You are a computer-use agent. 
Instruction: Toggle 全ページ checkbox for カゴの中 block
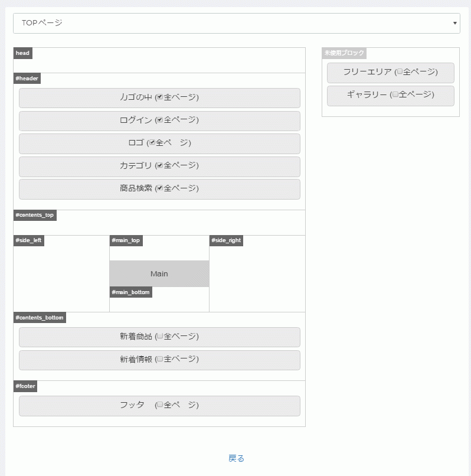[x=160, y=97]
